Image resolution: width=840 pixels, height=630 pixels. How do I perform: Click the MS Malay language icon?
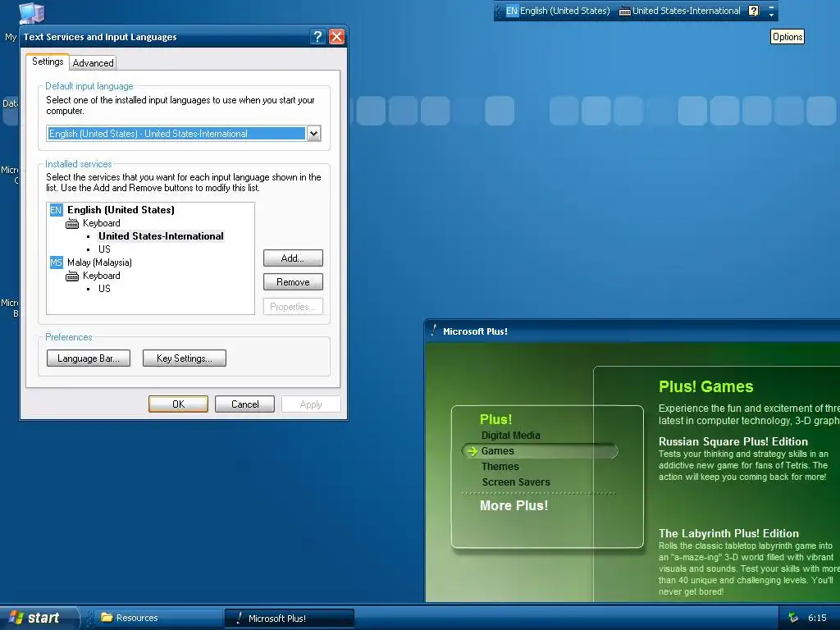tap(57, 262)
